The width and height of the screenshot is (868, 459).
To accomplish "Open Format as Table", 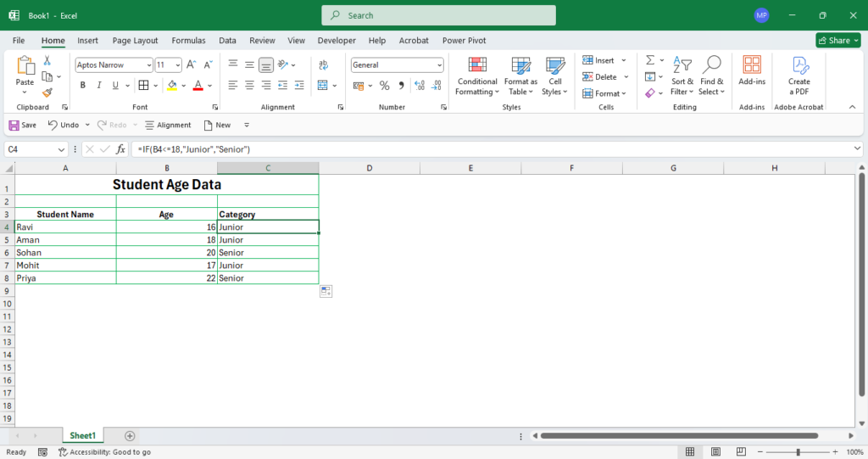I will click(520, 76).
